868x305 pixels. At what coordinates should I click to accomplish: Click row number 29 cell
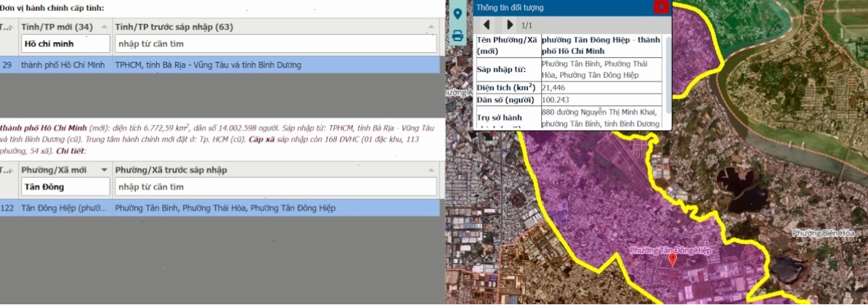(8, 65)
